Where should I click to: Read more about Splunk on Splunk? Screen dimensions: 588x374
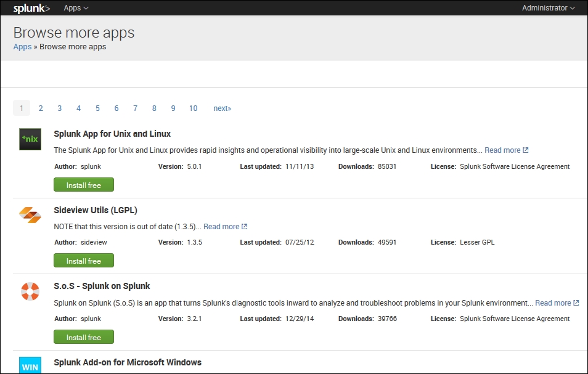(x=557, y=303)
